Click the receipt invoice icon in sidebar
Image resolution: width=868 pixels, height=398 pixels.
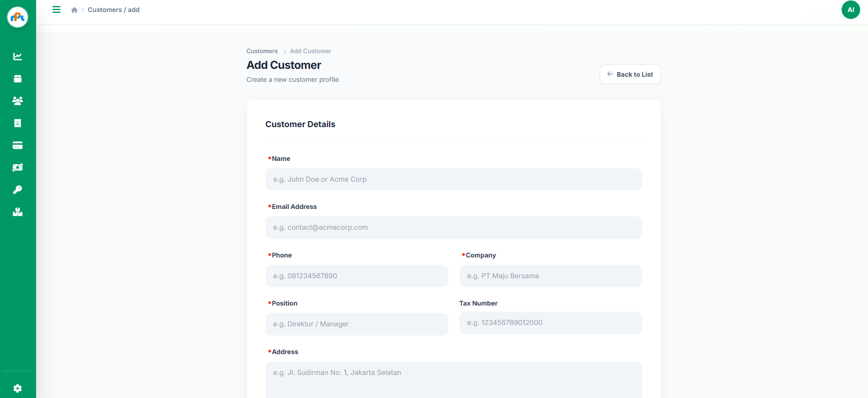tap(18, 123)
